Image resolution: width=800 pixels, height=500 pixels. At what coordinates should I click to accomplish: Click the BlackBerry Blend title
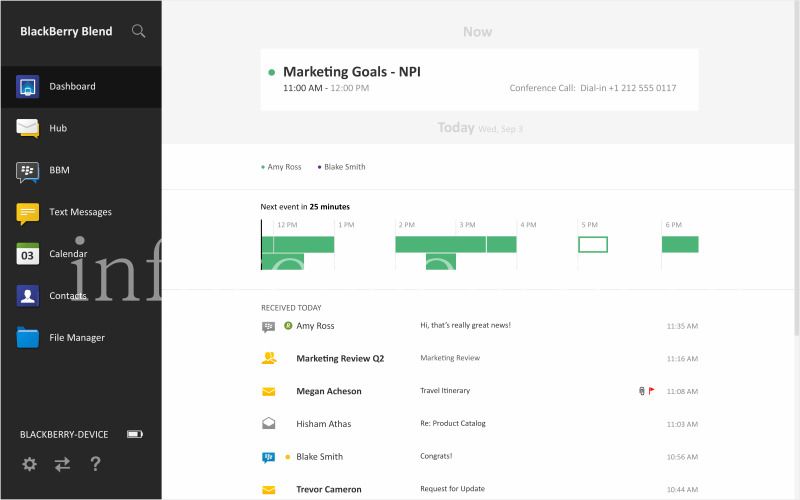coord(66,31)
